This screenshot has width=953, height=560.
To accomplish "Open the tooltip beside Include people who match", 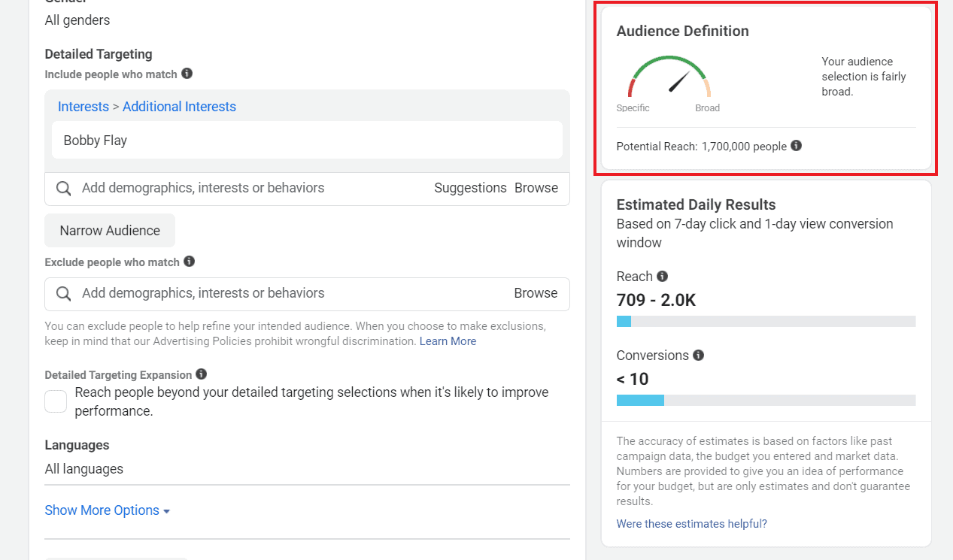I will [187, 74].
